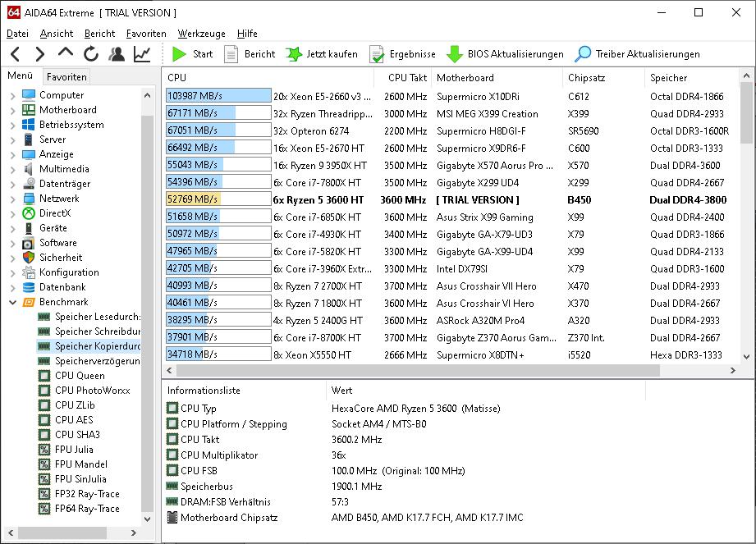Open the Favoriten menu in menu bar

point(146,34)
